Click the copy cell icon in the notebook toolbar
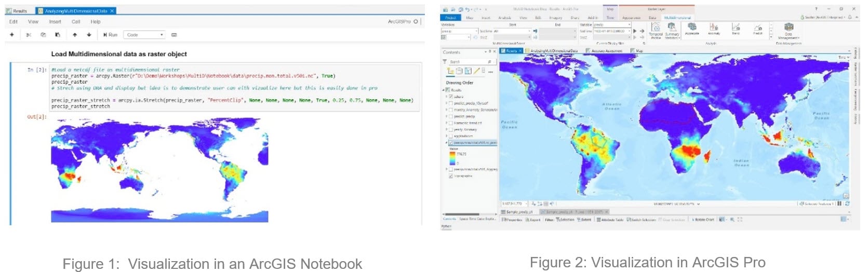The width and height of the screenshot is (868, 272). [43, 35]
